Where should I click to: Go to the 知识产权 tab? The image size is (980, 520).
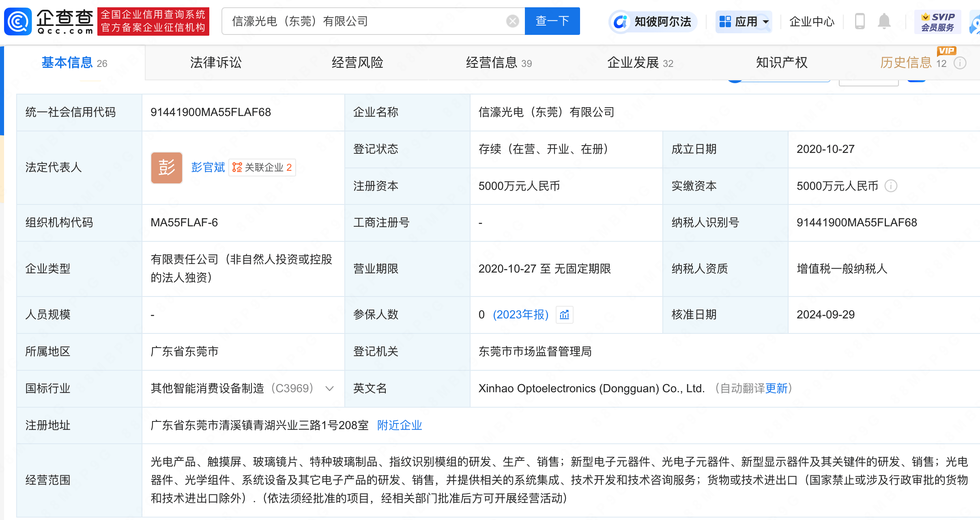pyautogui.click(x=782, y=63)
